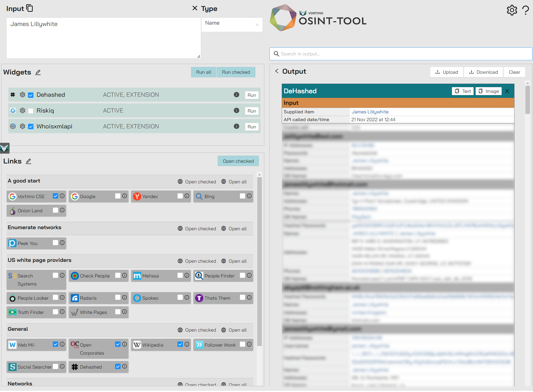Show info for Whoisxmlapi widget
The image size is (533, 392).
pos(236,126)
